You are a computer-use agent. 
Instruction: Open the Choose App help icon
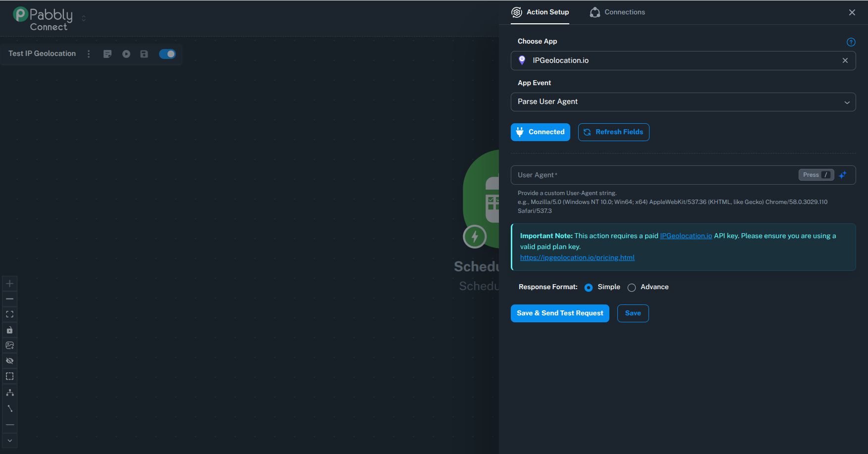pos(851,42)
